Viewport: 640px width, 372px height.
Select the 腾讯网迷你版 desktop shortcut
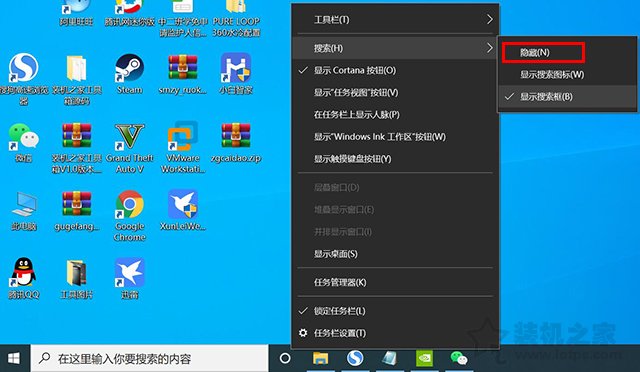(x=129, y=13)
